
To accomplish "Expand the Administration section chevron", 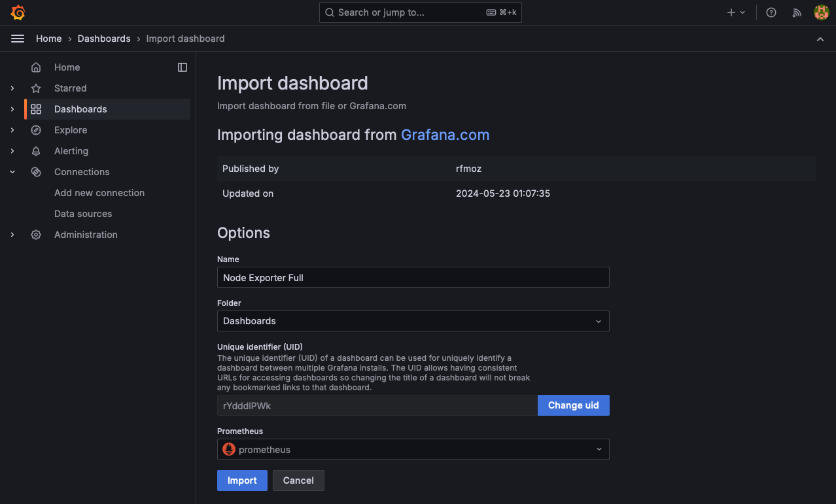I will tap(12, 235).
